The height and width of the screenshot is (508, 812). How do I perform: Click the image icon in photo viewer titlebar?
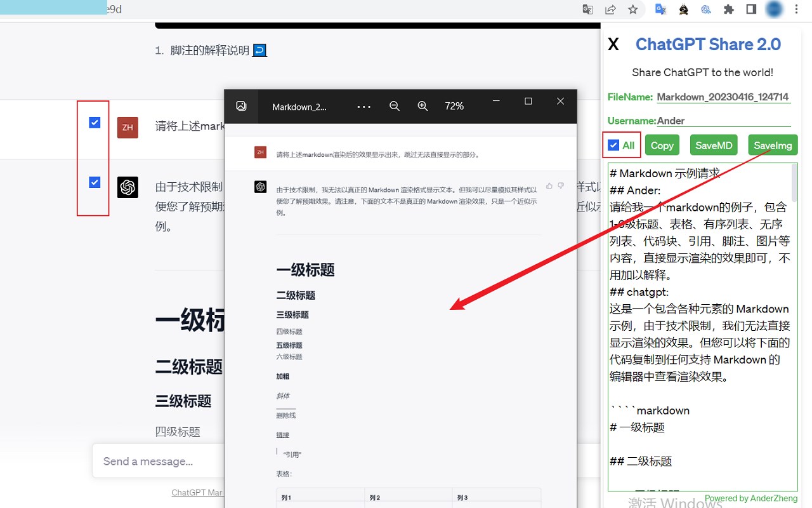click(241, 106)
